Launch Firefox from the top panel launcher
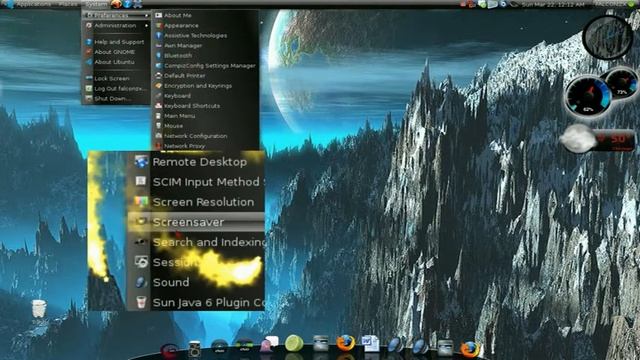Image resolution: width=640 pixels, height=360 pixels. point(116,4)
